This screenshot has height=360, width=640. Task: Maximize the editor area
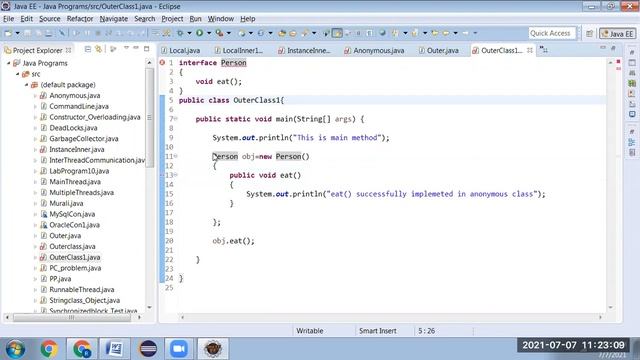pyautogui.click(x=613, y=49)
